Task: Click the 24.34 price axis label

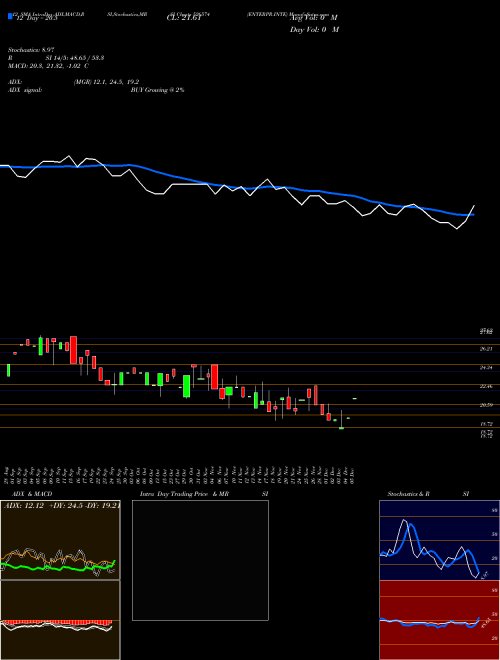Action: 487,367
